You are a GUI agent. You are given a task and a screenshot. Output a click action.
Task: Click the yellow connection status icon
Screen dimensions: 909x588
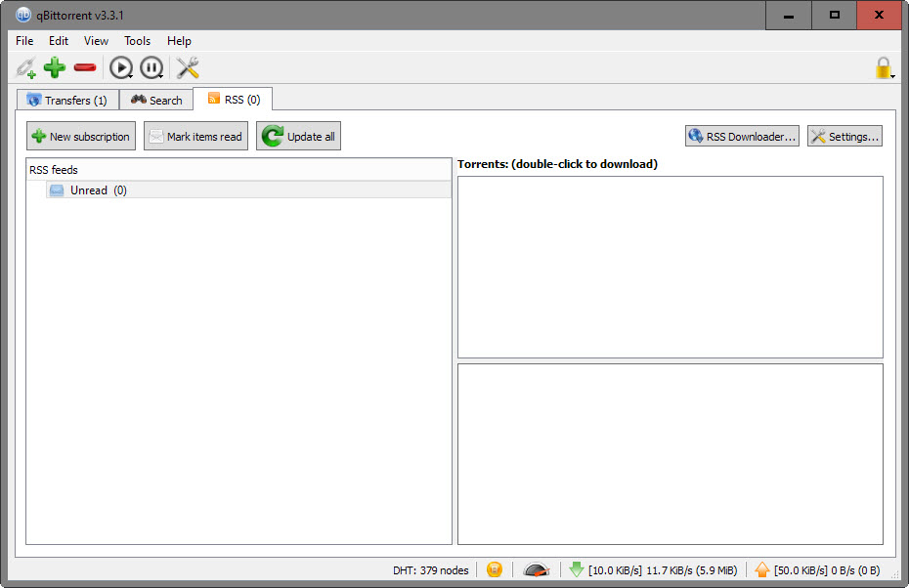click(495, 570)
